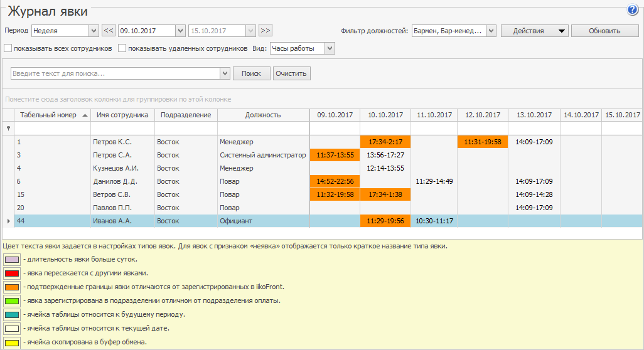Open the Вид dropdown showing Часы работы

(x=330, y=48)
